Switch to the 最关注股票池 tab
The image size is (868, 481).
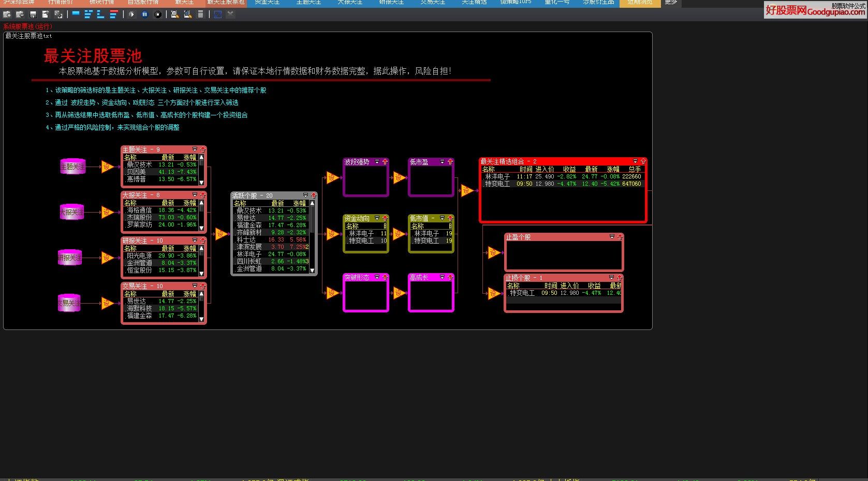pyautogui.click(x=225, y=3)
